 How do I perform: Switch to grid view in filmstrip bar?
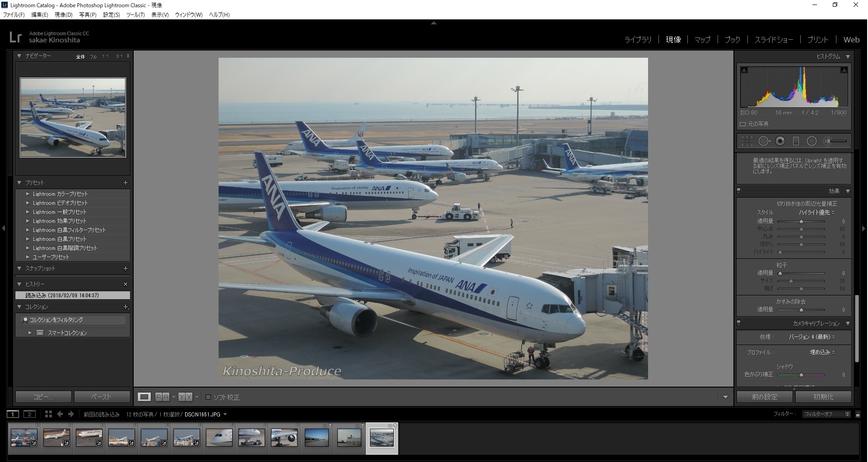48,414
